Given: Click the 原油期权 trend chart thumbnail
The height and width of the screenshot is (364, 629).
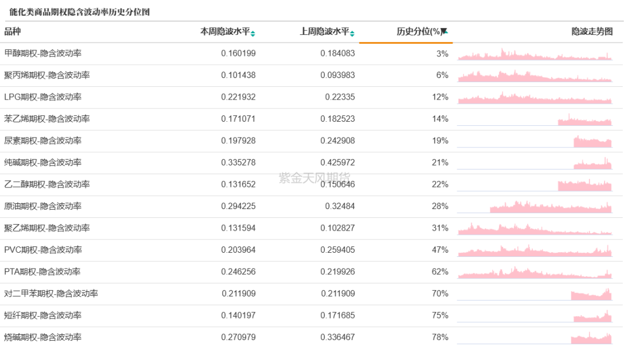Looking at the screenshot, I should (x=550, y=207).
